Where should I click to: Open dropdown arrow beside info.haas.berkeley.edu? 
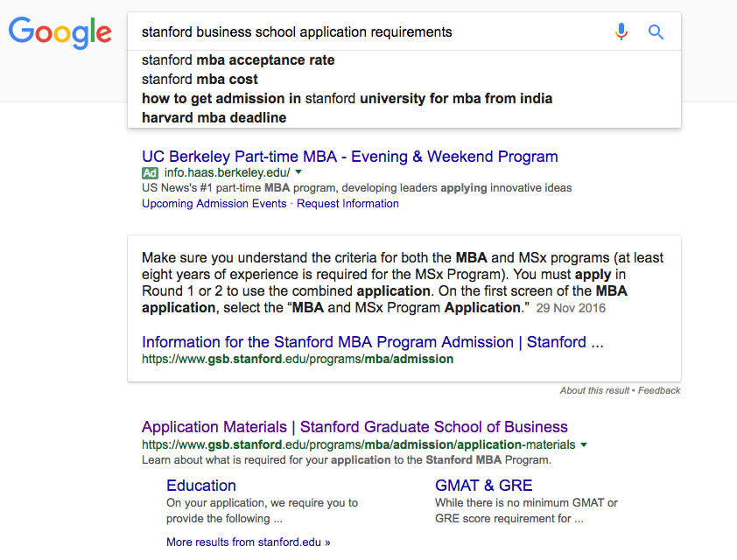[x=298, y=173]
